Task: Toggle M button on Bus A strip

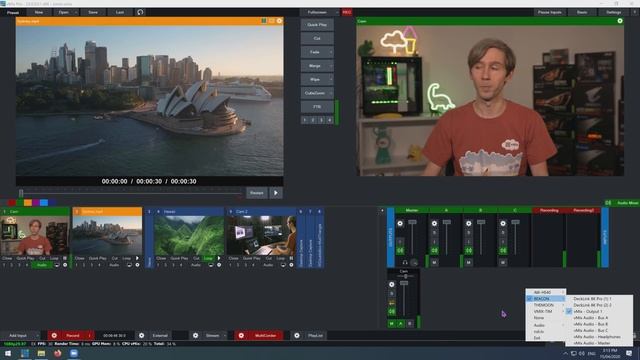Action: coord(434,262)
